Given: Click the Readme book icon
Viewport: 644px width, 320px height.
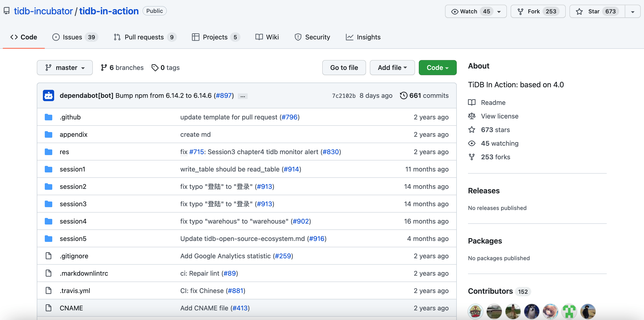Looking at the screenshot, I should click(x=472, y=103).
